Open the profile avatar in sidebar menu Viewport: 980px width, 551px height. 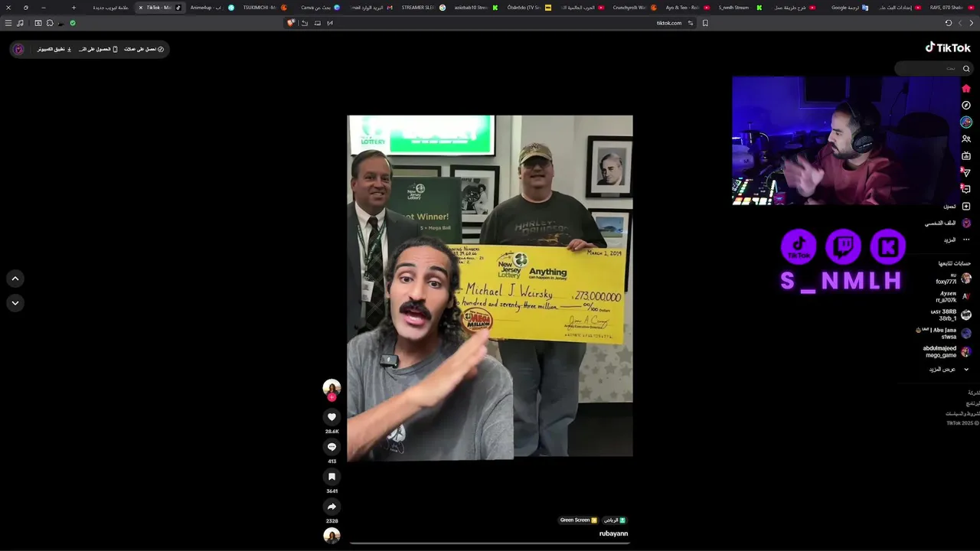tap(966, 223)
